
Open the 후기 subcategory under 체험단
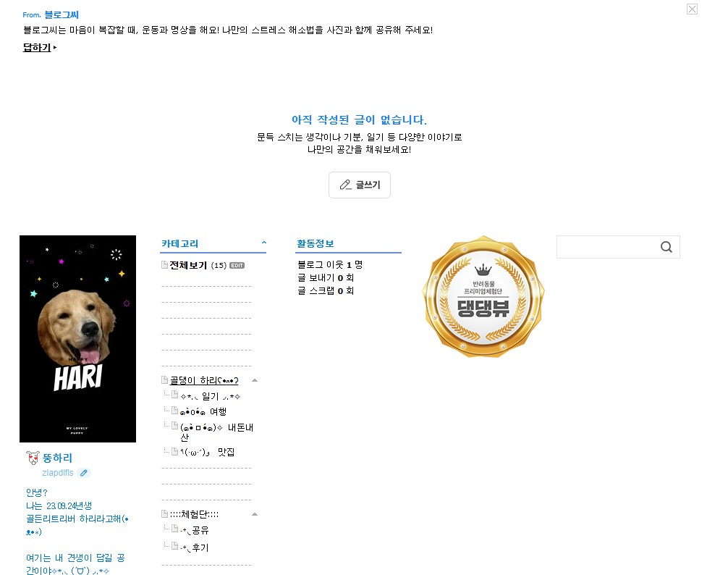coord(195,547)
